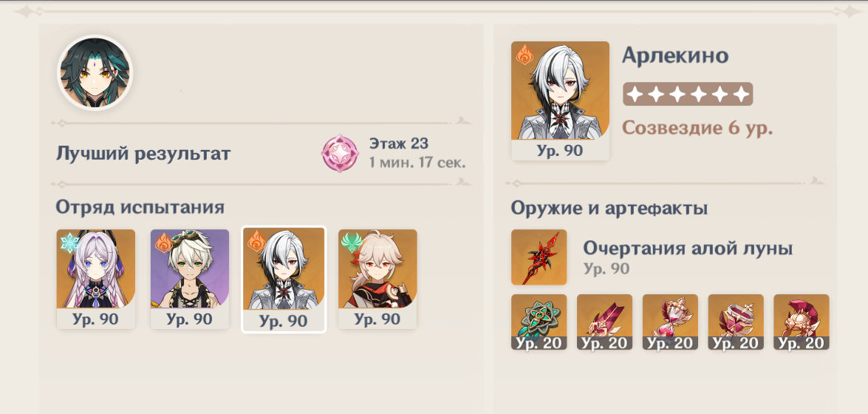Click the Очертания алой луны weapon icon
The image size is (868, 414).
(539, 257)
